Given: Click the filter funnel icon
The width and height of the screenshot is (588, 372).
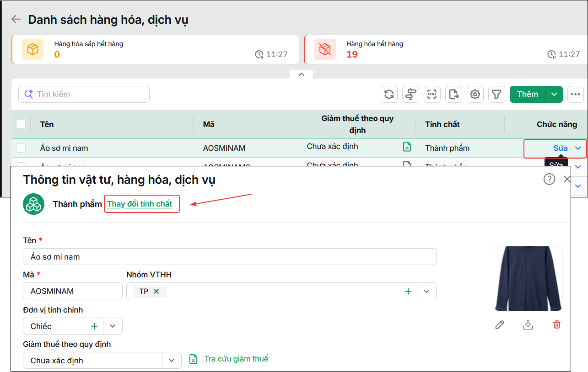Looking at the screenshot, I should [x=496, y=94].
